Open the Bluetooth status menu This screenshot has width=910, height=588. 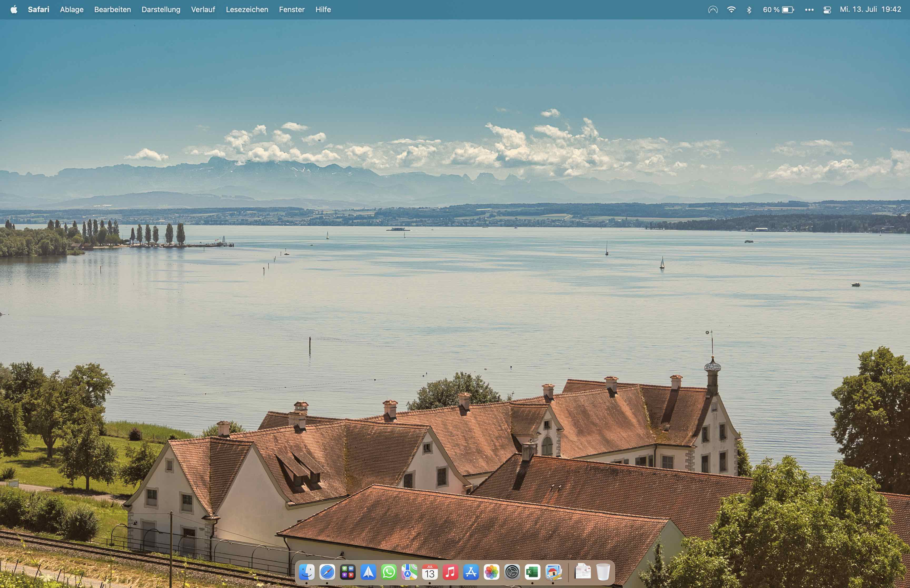click(x=749, y=9)
